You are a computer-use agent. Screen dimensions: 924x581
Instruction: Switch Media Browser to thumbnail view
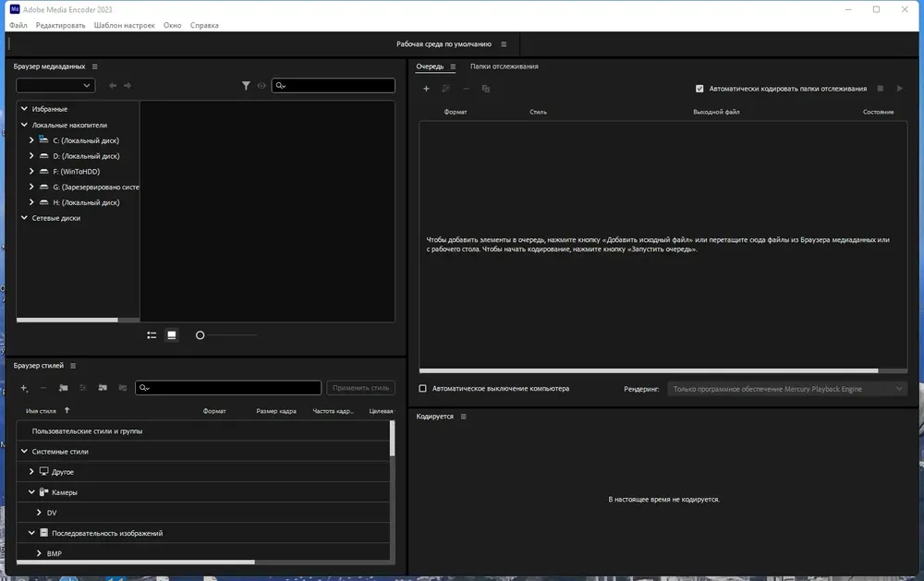(172, 335)
